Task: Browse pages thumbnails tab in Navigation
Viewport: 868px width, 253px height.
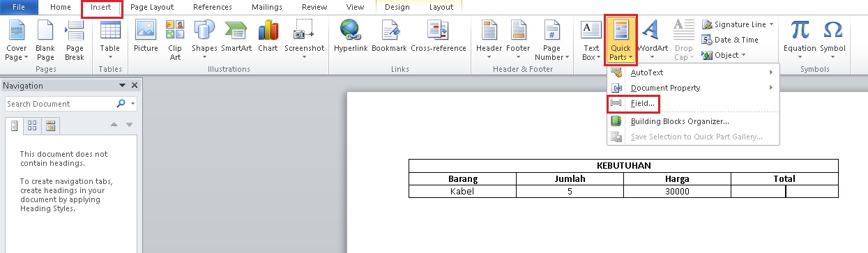Action: pyautogui.click(x=32, y=125)
